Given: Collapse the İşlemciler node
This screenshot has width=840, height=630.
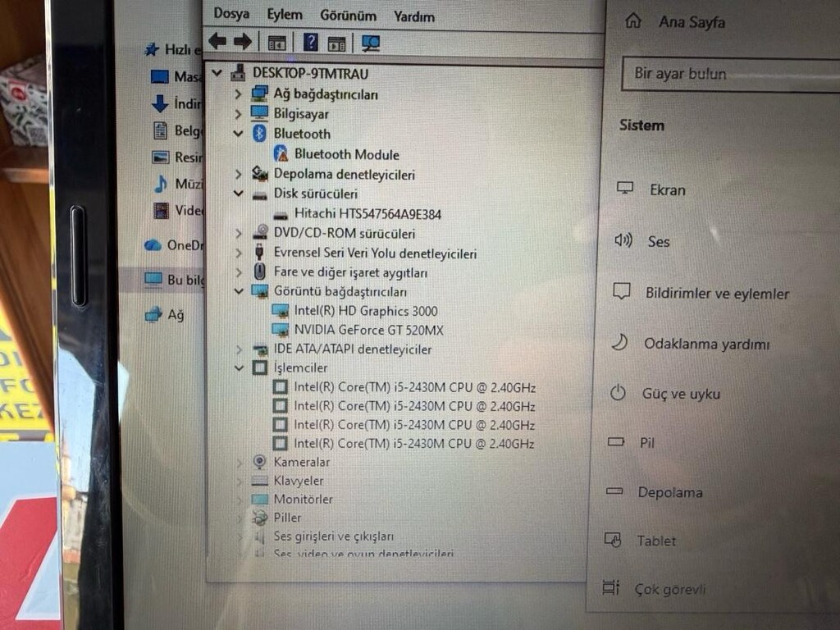Looking at the screenshot, I should 239,368.
